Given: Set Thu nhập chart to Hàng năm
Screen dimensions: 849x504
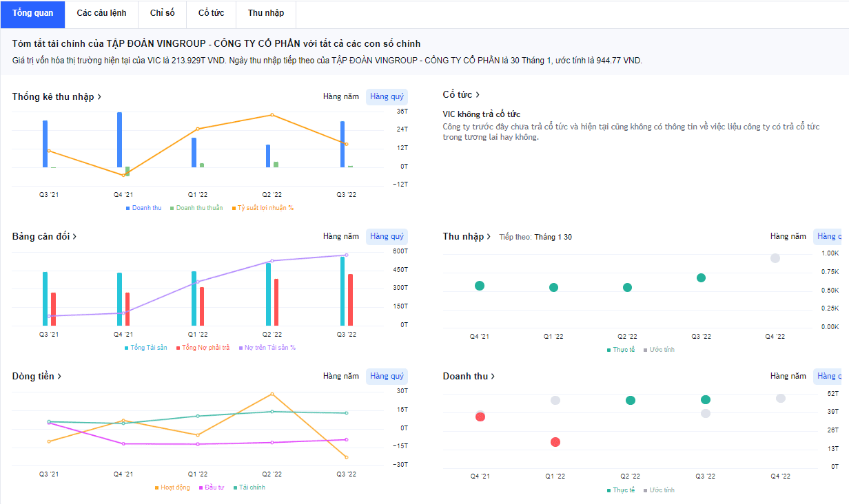Looking at the screenshot, I should click(788, 236).
